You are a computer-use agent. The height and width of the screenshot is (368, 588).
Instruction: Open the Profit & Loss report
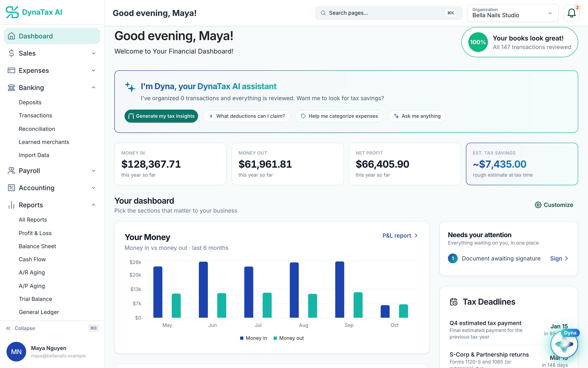35,233
